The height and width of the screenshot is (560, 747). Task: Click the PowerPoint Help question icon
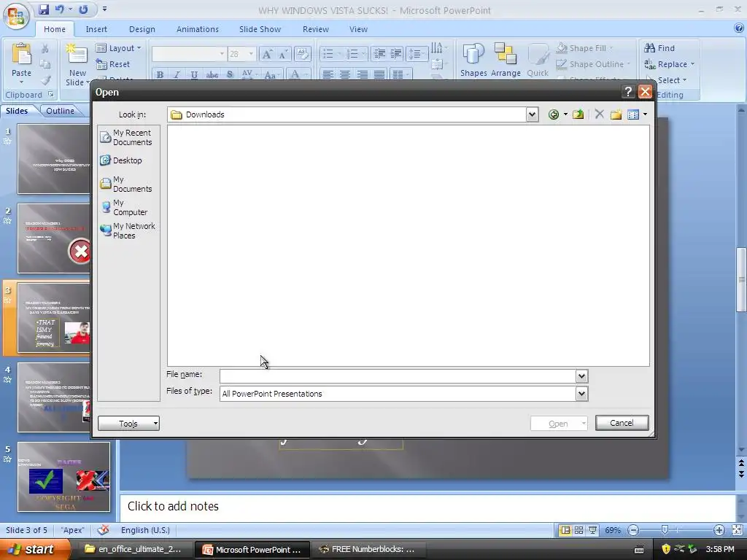coord(738,28)
